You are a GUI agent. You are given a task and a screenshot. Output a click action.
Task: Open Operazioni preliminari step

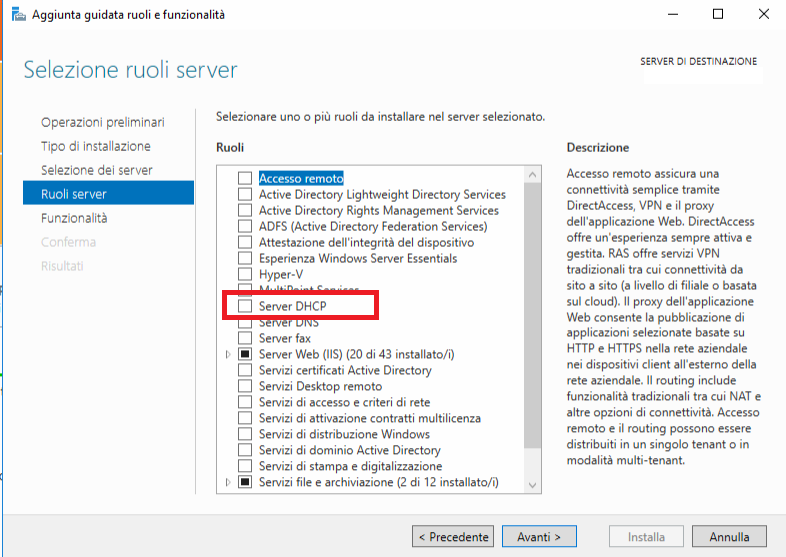click(x=103, y=122)
